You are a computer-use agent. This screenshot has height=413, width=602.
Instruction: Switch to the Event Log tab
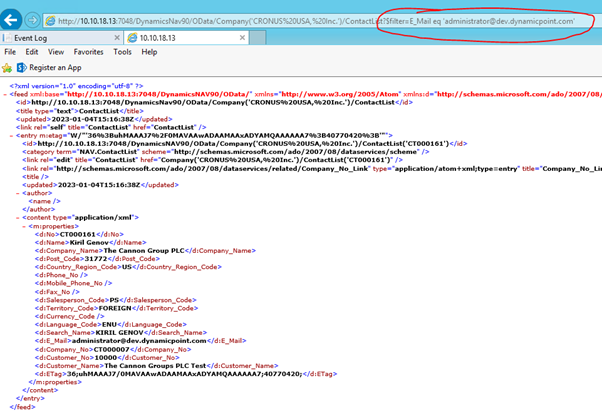(x=61, y=38)
